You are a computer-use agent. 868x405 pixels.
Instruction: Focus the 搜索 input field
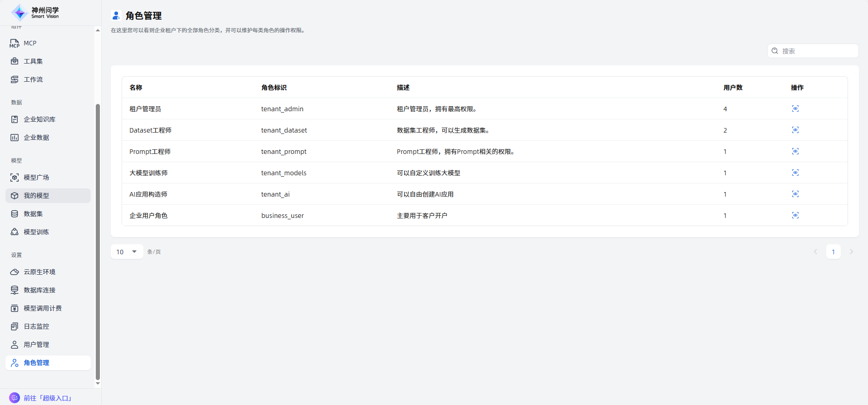(x=817, y=51)
